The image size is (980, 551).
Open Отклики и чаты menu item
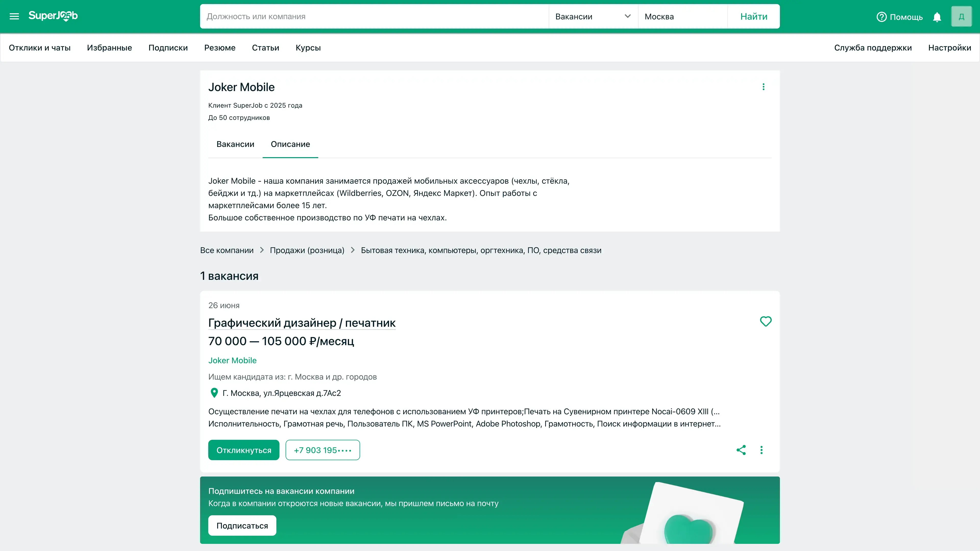click(x=40, y=47)
